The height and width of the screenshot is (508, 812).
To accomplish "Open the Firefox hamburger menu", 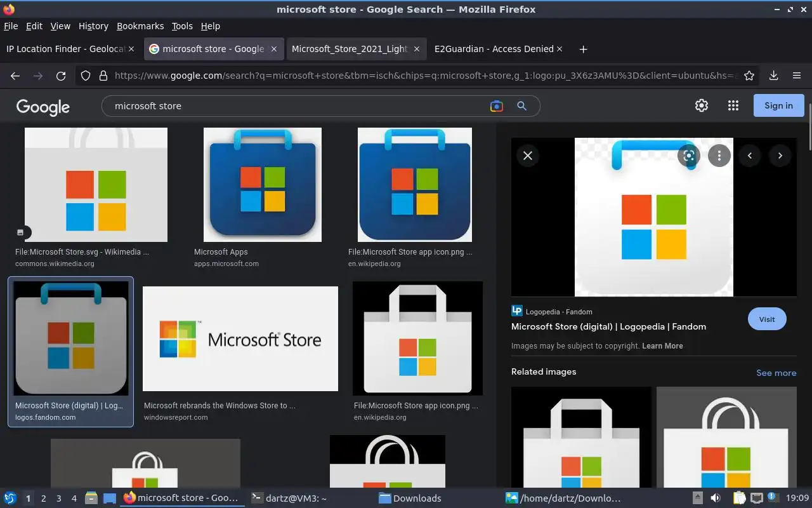I will [797, 76].
